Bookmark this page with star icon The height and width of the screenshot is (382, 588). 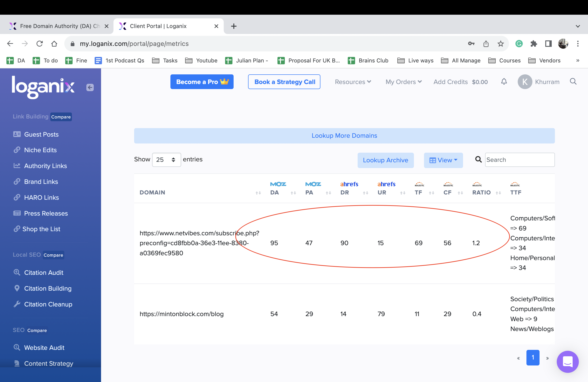500,44
